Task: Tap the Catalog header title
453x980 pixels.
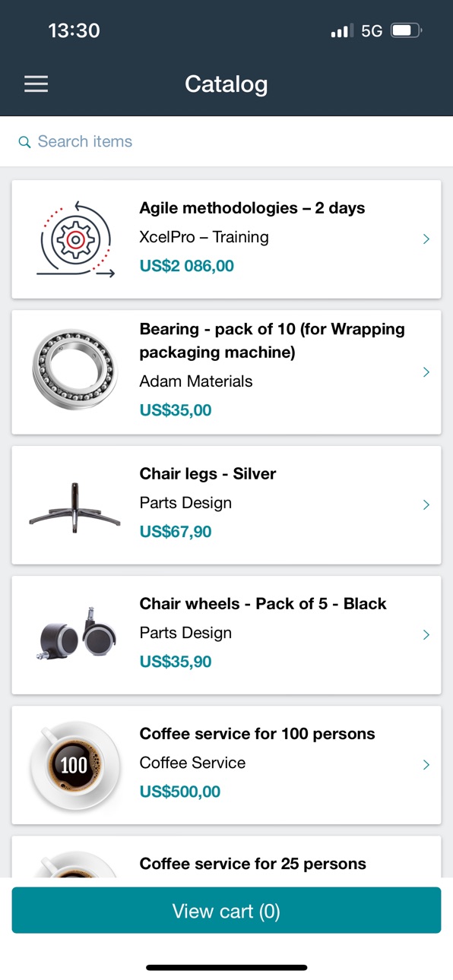Action: pyautogui.click(x=226, y=84)
